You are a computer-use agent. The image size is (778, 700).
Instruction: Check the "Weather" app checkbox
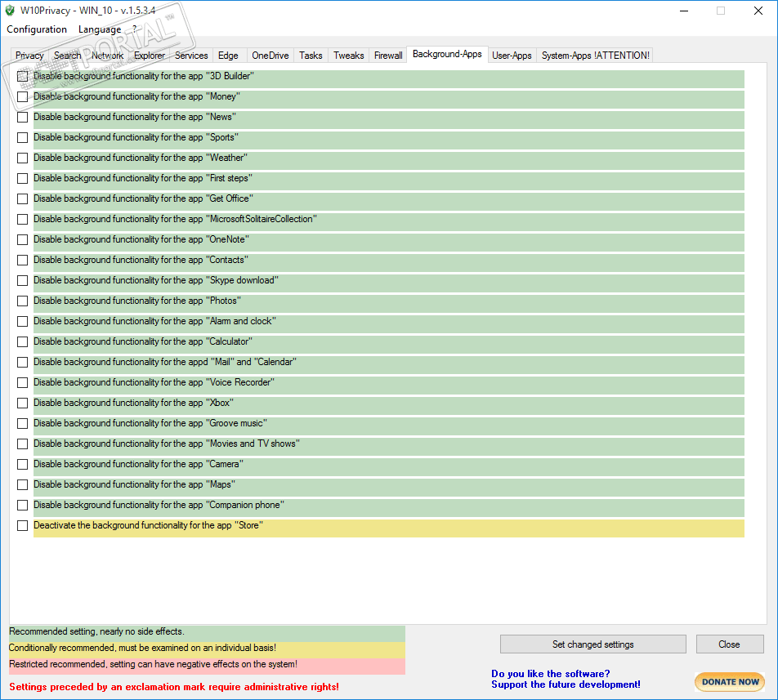tap(22, 158)
